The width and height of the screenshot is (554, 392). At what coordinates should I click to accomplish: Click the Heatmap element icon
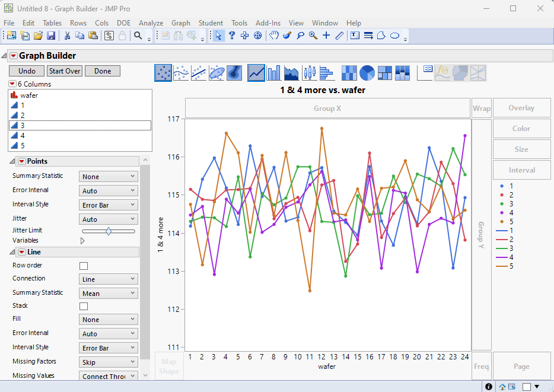point(349,73)
